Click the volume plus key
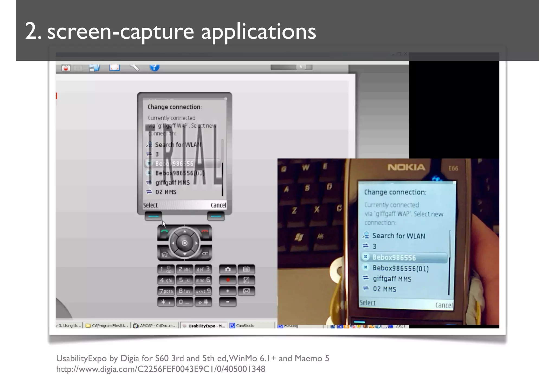 tap(228, 291)
